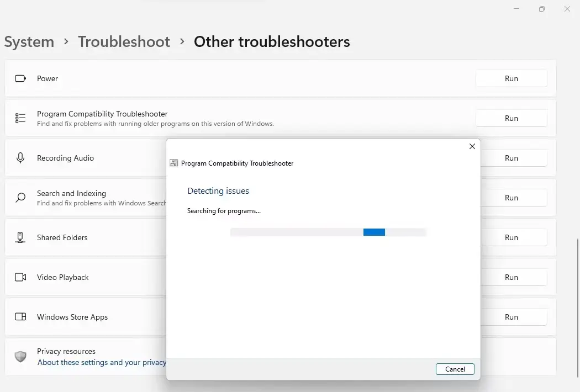Click the Detecting issues heading
580x392 pixels.
point(218,191)
